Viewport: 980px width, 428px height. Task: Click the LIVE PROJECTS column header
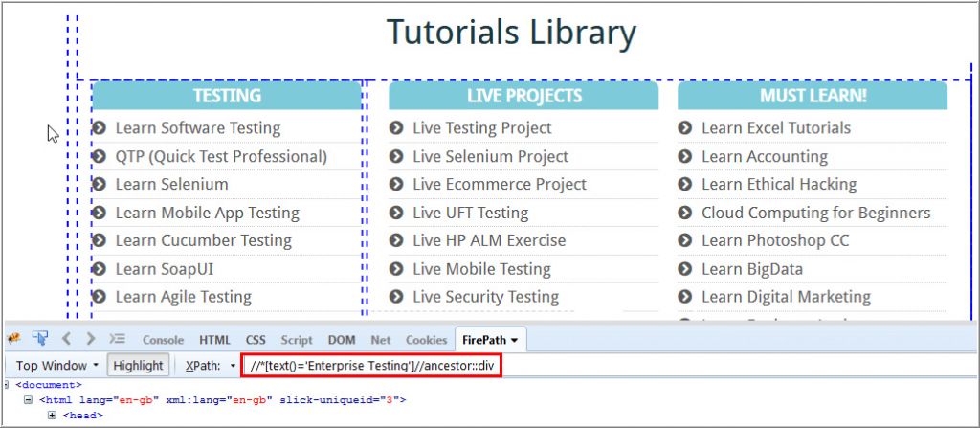[523, 96]
